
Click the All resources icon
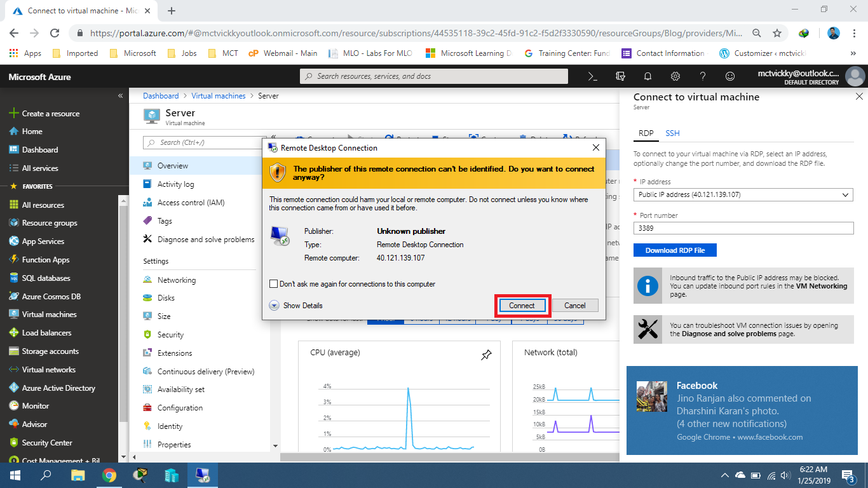pyautogui.click(x=14, y=205)
